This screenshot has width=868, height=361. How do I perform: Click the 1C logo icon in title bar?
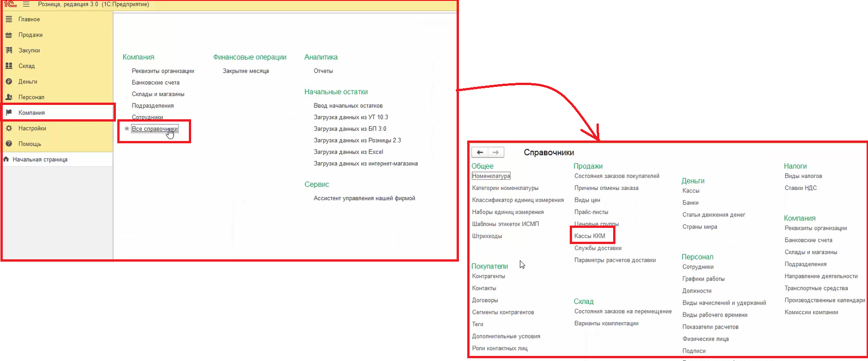click(x=10, y=4)
